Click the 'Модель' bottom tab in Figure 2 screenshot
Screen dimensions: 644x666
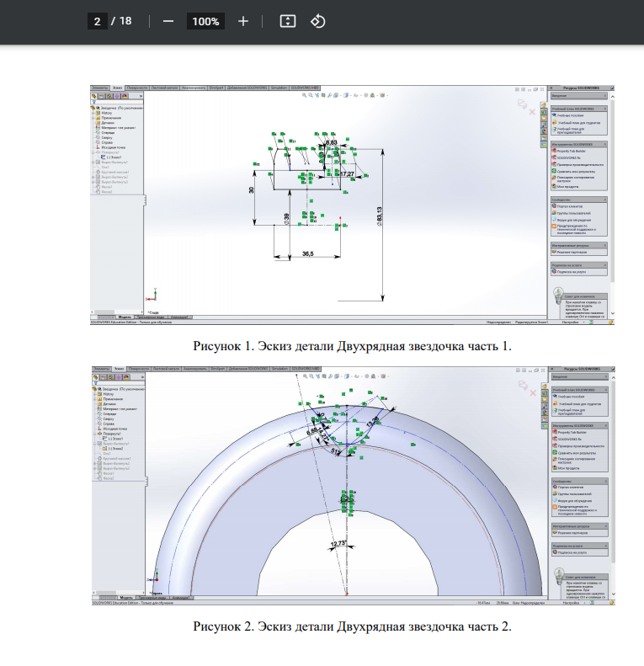[x=126, y=598]
